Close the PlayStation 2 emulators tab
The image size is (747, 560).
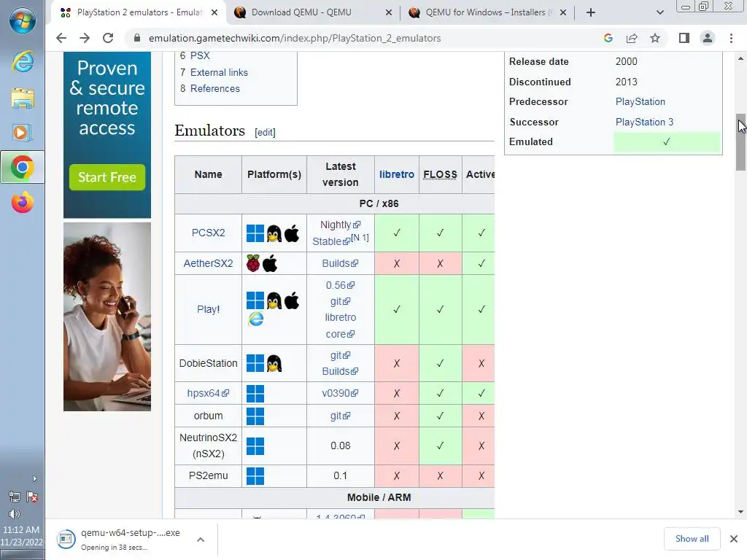(214, 12)
